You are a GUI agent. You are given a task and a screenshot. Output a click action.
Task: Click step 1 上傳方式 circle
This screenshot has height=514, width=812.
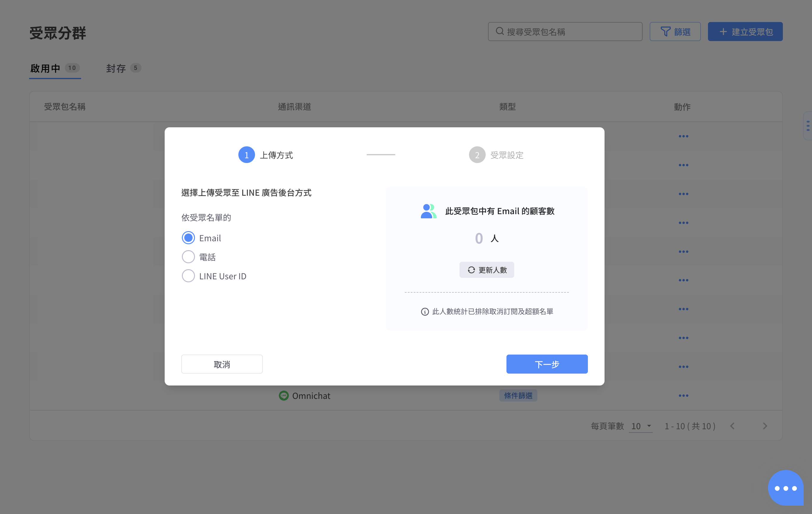(x=246, y=155)
